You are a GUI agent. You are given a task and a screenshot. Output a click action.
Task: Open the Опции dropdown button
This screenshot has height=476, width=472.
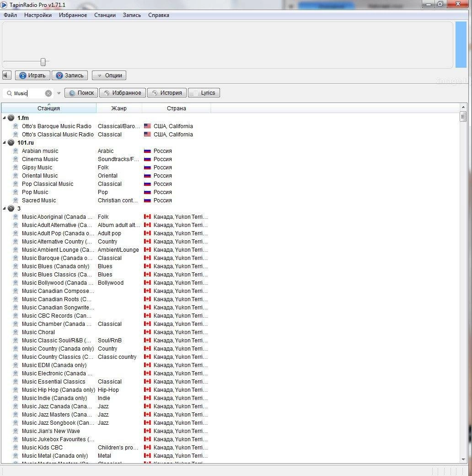pos(109,75)
